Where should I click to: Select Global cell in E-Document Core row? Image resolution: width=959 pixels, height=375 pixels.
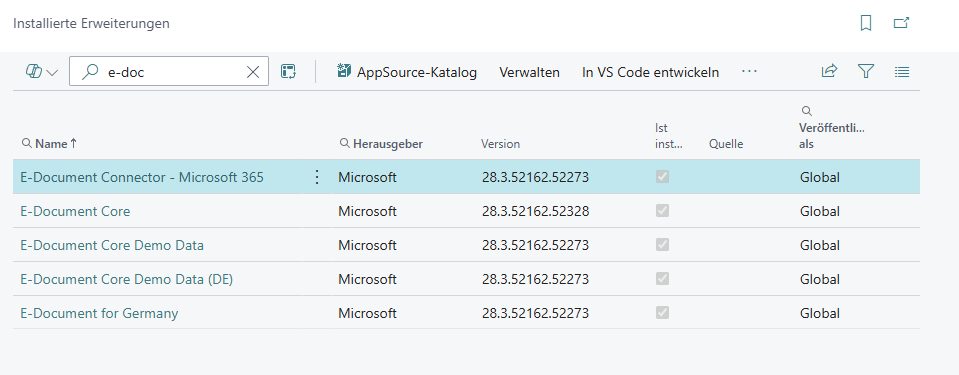(820, 212)
